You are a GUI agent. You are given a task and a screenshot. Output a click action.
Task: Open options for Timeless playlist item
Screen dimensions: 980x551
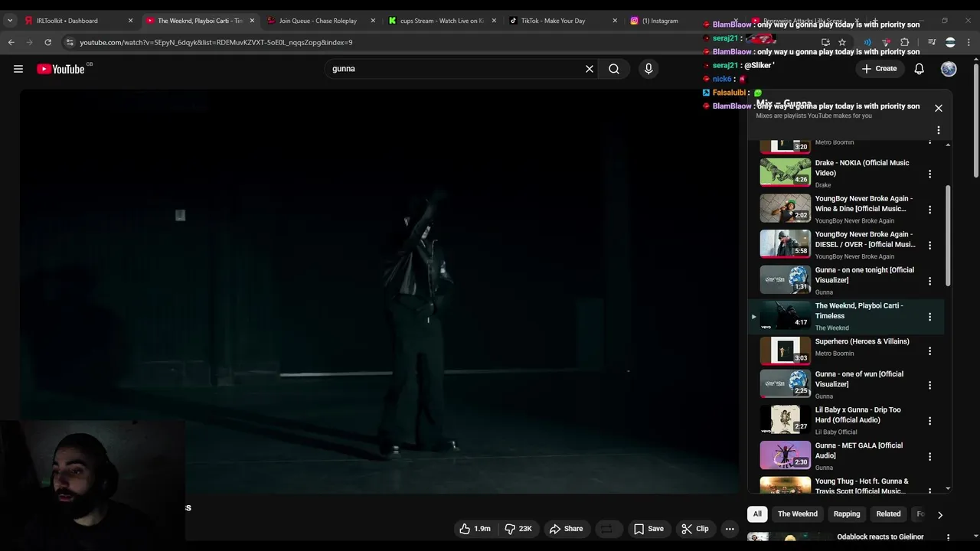(x=930, y=317)
